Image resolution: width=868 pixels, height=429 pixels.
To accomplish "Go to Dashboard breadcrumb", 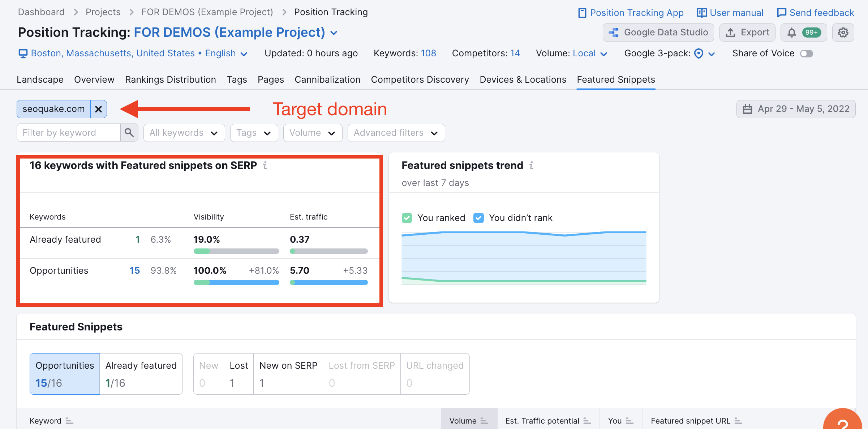I will click(41, 12).
